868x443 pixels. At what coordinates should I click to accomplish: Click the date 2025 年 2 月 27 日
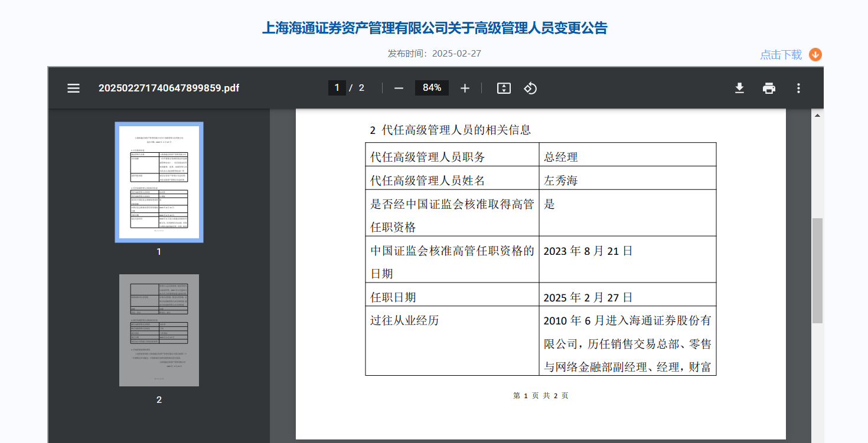588,298
